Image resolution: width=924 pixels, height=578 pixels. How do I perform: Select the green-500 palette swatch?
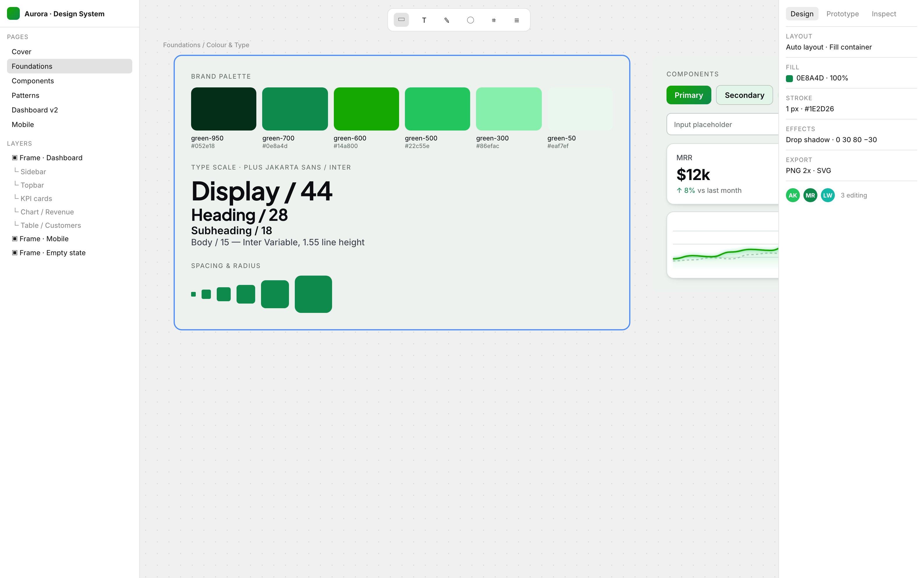coord(438,109)
